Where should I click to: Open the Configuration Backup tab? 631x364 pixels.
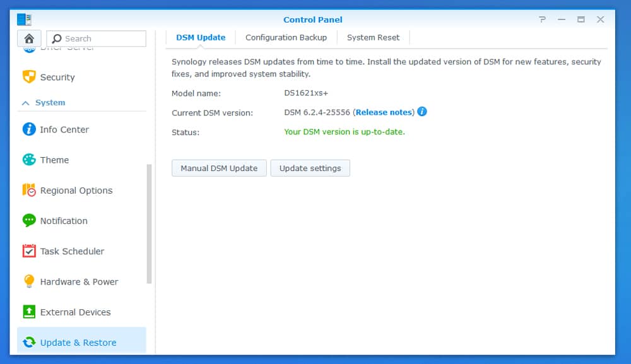(x=286, y=37)
